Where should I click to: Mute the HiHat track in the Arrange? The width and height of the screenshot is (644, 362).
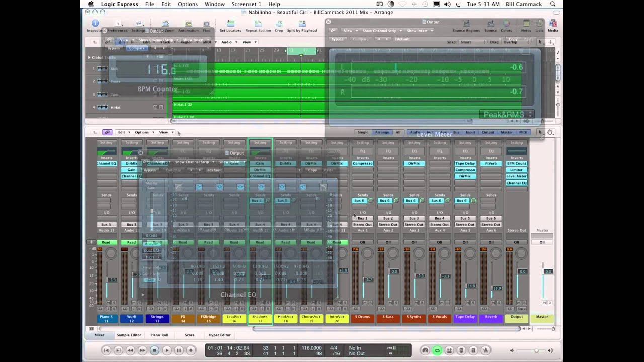click(155, 107)
